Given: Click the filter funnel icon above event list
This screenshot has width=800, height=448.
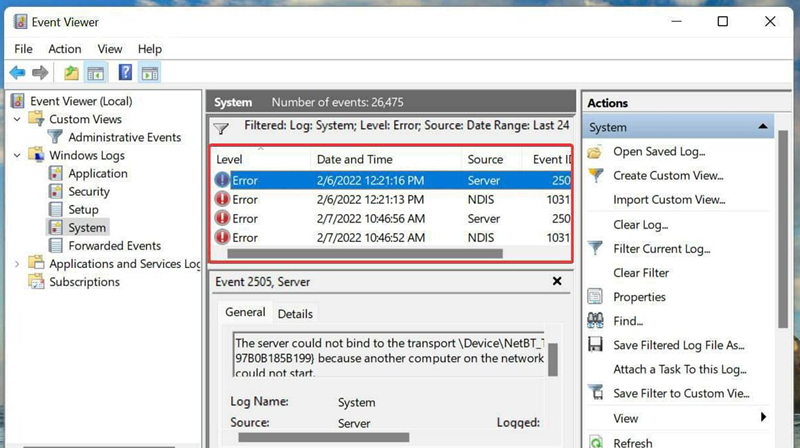Looking at the screenshot, I should point(222,128).
